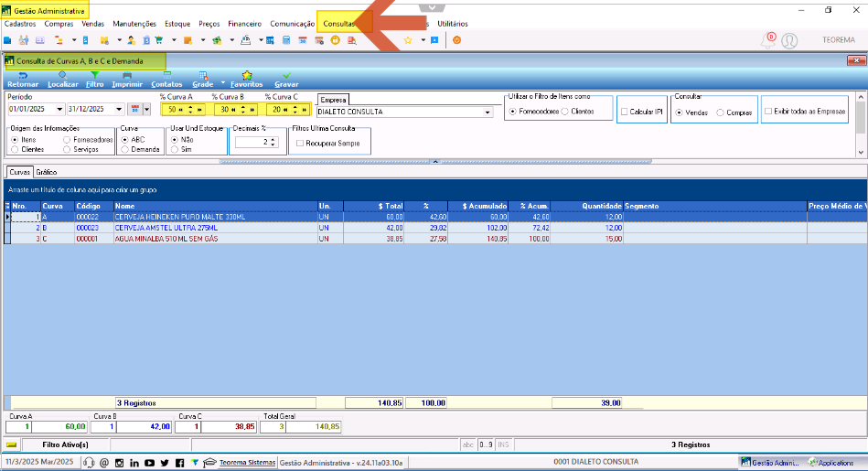Open the Teorema Sistemas link

[x=247, y=462]
